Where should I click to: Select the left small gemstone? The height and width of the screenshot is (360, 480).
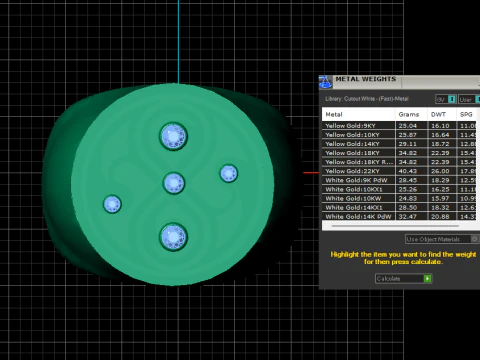click(112, 204)
